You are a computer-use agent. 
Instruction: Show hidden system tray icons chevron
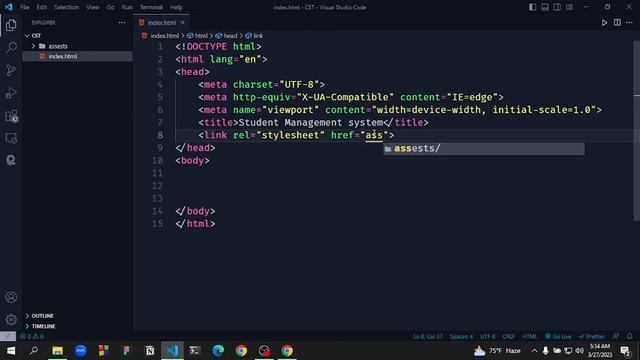coord(534,351)
